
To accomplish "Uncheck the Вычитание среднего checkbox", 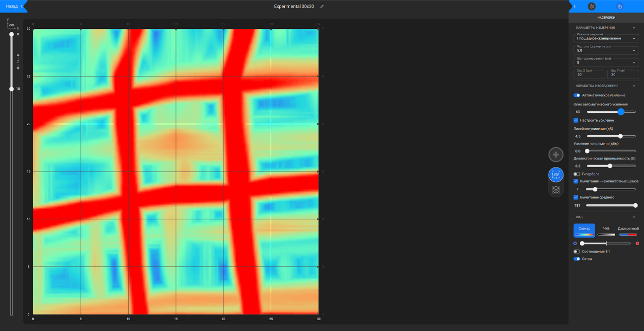I will point(576,197).
